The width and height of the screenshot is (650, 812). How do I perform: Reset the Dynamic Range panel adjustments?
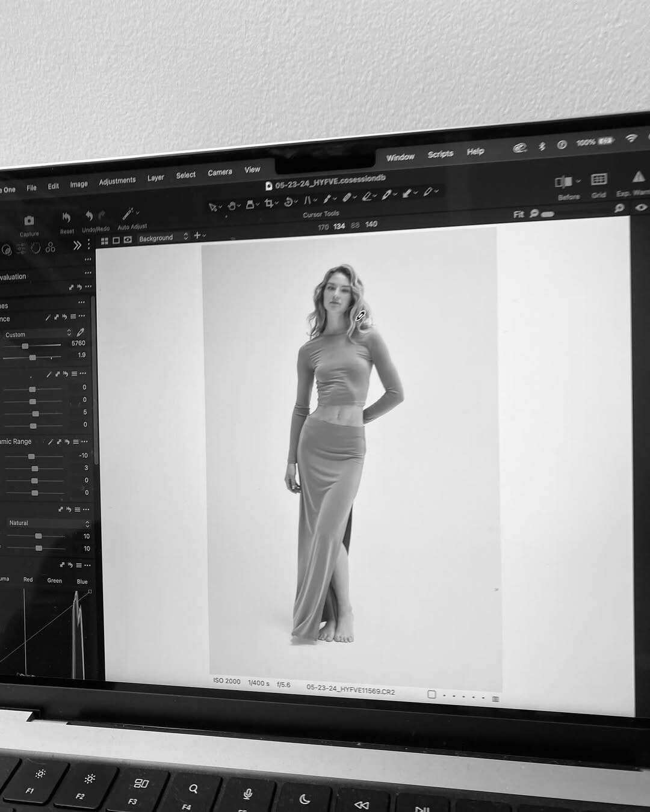click(x=67, y=441)
